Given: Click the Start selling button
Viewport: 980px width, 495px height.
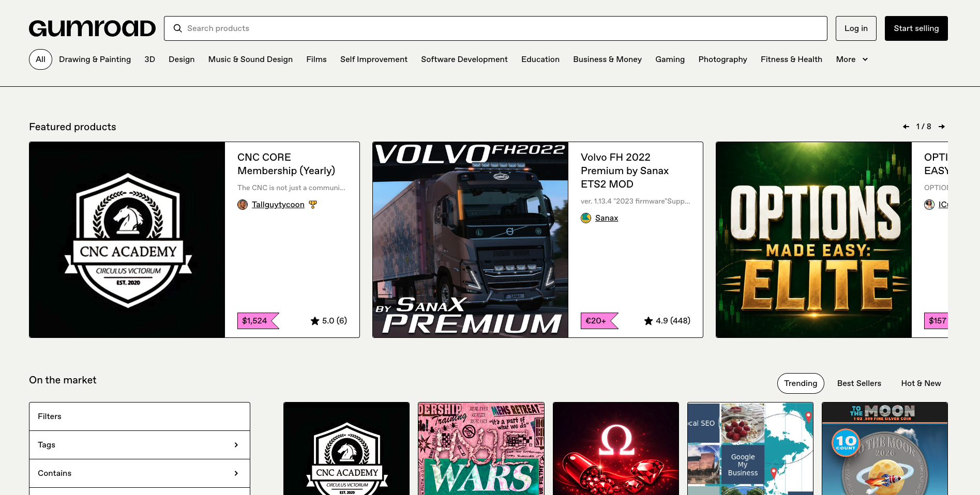Looking at the screenshot, I should click(916, 28).
